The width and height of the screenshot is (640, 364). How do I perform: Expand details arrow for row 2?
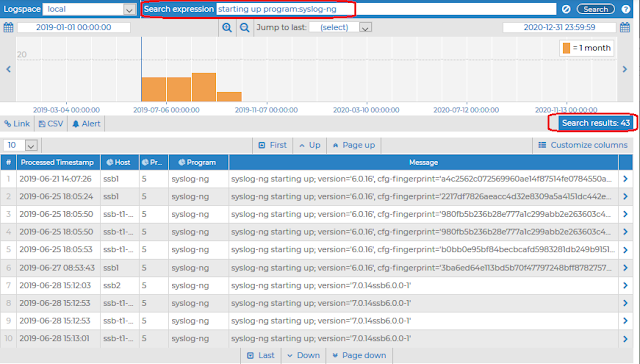[x=625, y=196]
